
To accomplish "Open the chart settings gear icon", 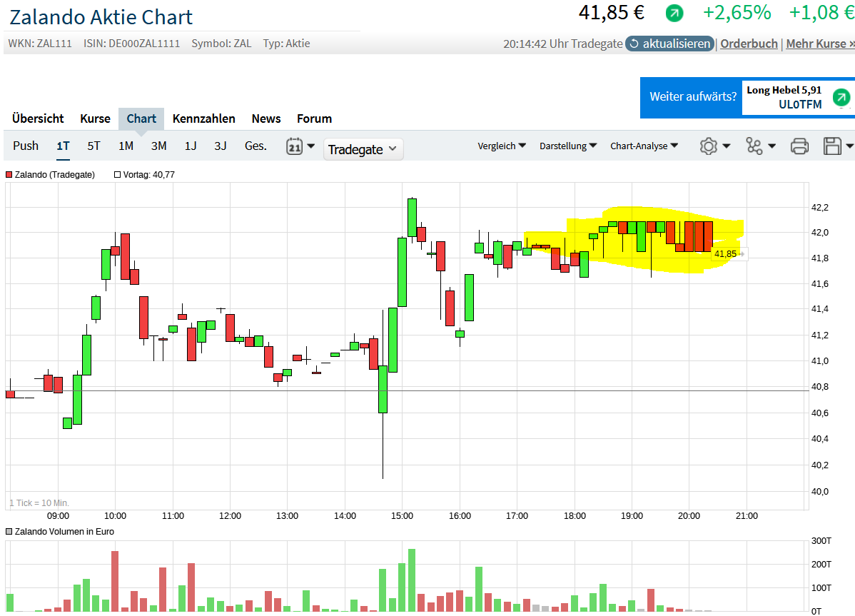I will tap(708, 146).
